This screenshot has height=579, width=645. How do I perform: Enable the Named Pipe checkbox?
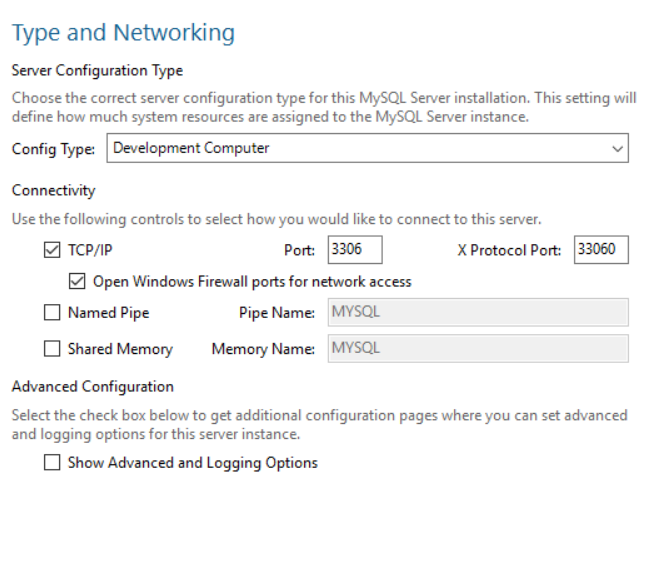53,313
